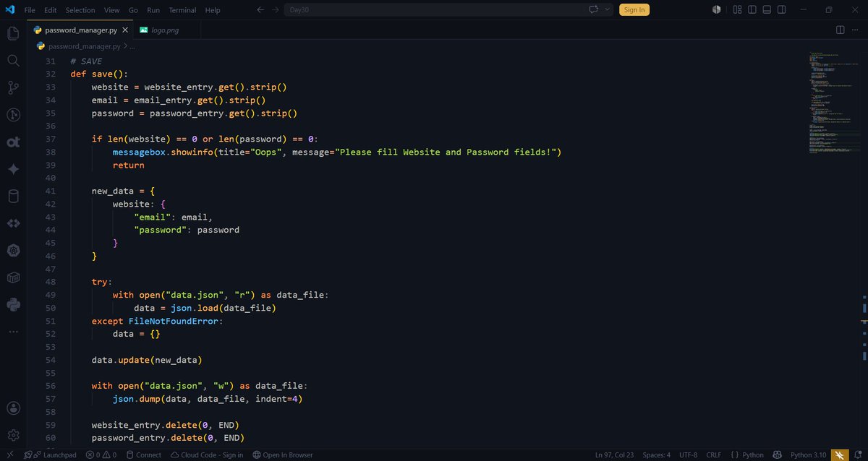
Task: Toggle Primary Side Bar visibility
Action: click(752, 9)
